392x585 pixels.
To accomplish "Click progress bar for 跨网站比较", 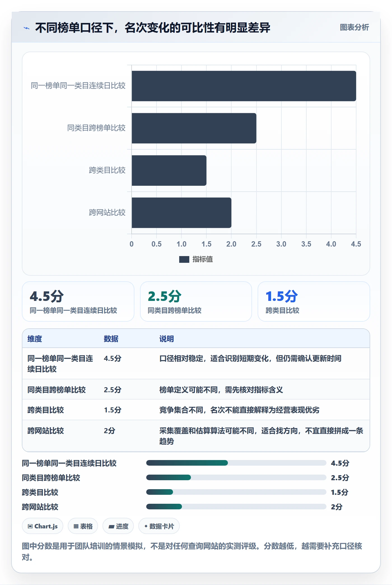I will tap(236, 507).
